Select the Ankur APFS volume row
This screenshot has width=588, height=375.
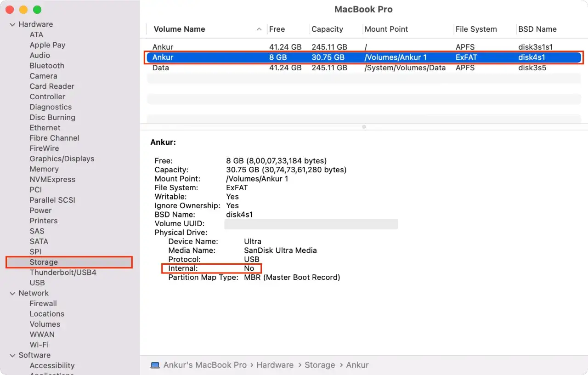[364, 47]
